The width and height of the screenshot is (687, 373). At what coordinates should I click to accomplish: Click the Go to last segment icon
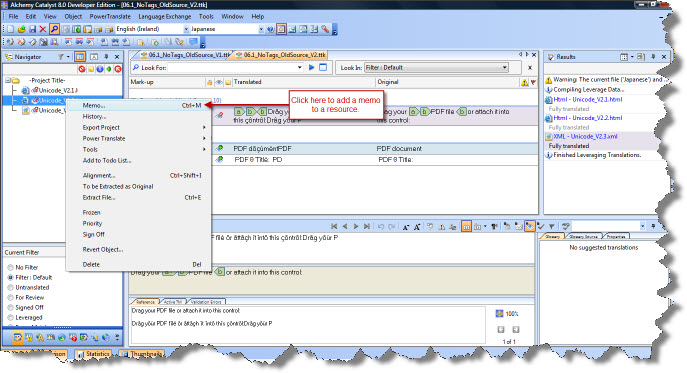[x=367, y=226]
